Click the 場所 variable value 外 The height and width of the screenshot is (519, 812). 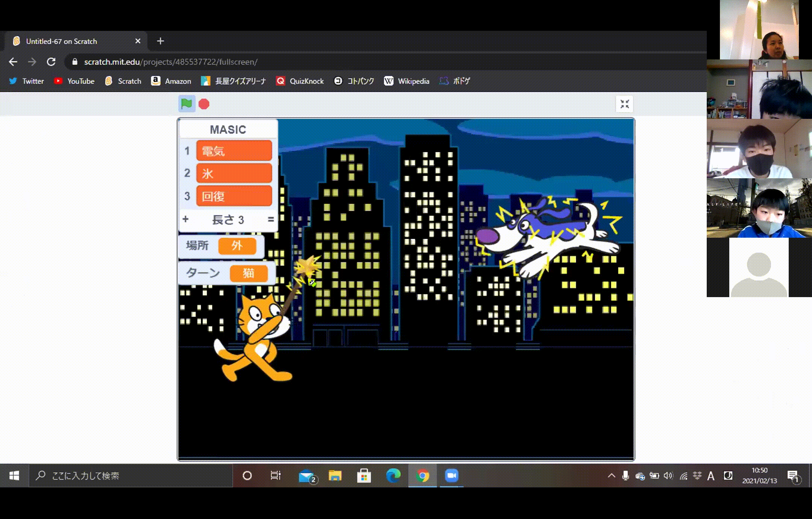pyautogui.click(x=237, y=246)
